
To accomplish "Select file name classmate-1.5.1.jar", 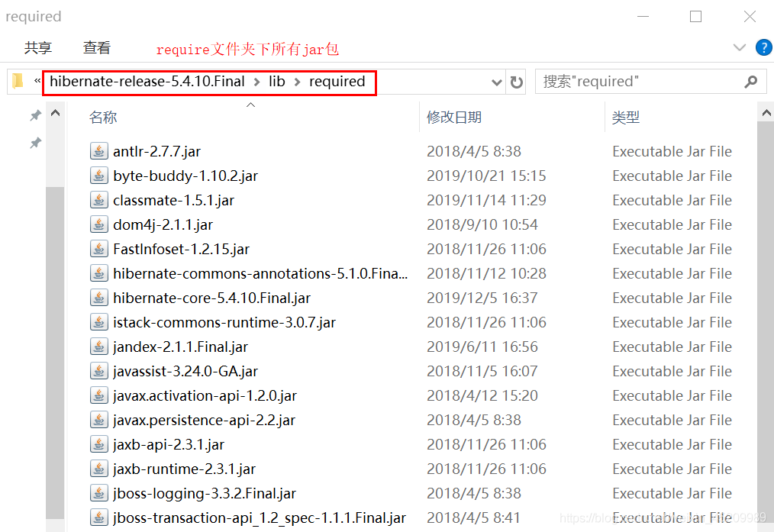I will tap(174, 200).
